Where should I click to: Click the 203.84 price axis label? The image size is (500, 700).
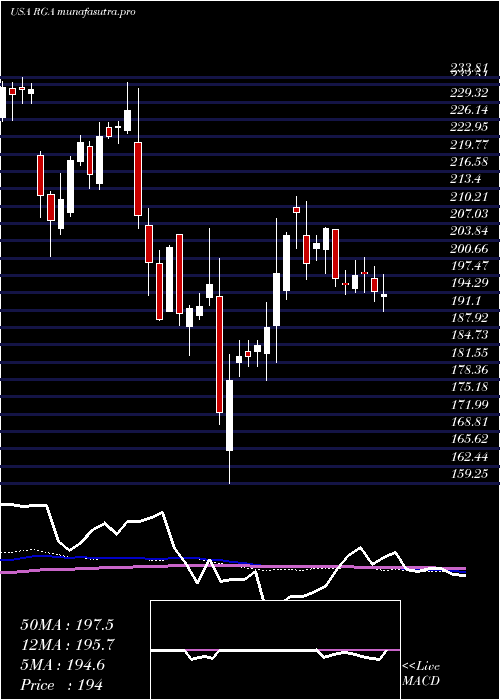coord(469,231)
